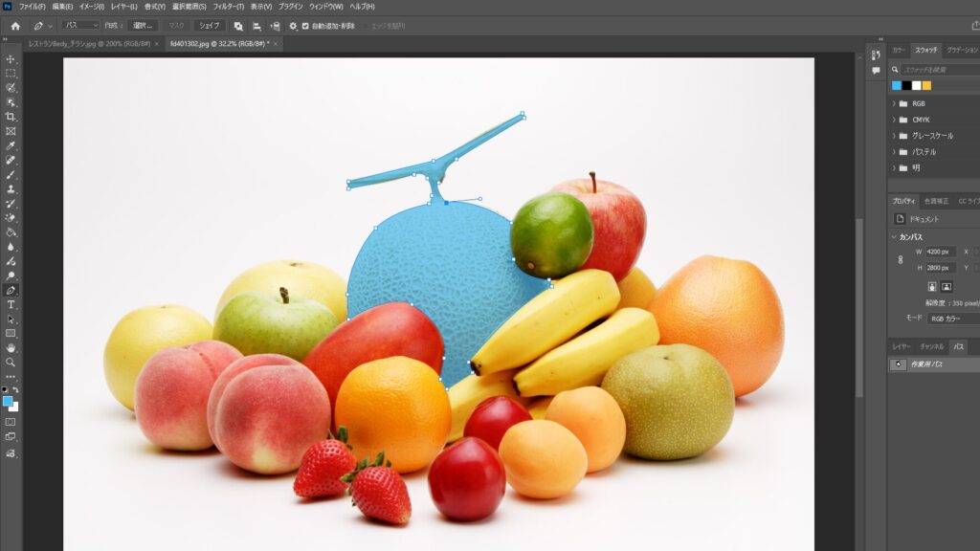
Task: Toggle the width-height link constraint icon
Action: tap(900, 259)
